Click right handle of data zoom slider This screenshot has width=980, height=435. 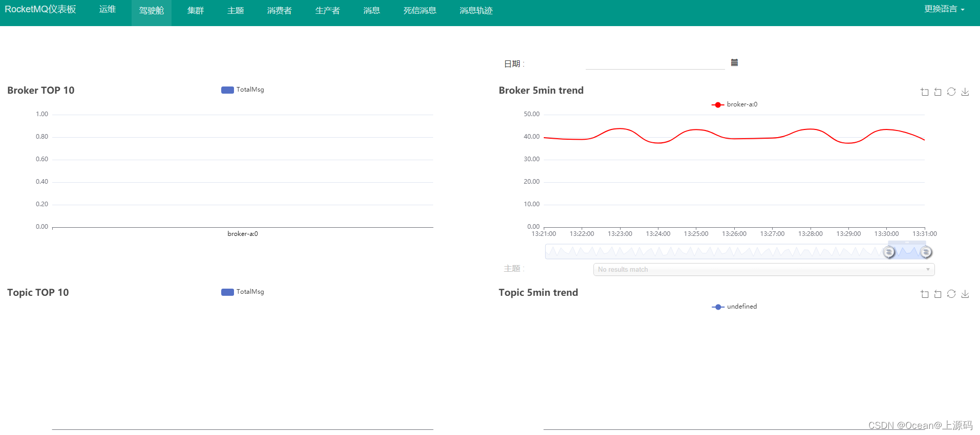click(926, 252)
